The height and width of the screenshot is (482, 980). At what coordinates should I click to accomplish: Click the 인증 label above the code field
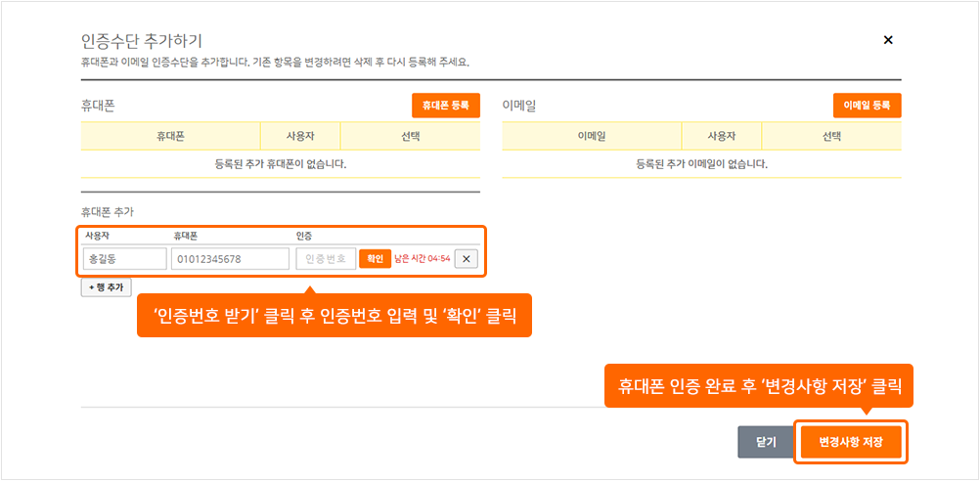pos(304,237)
